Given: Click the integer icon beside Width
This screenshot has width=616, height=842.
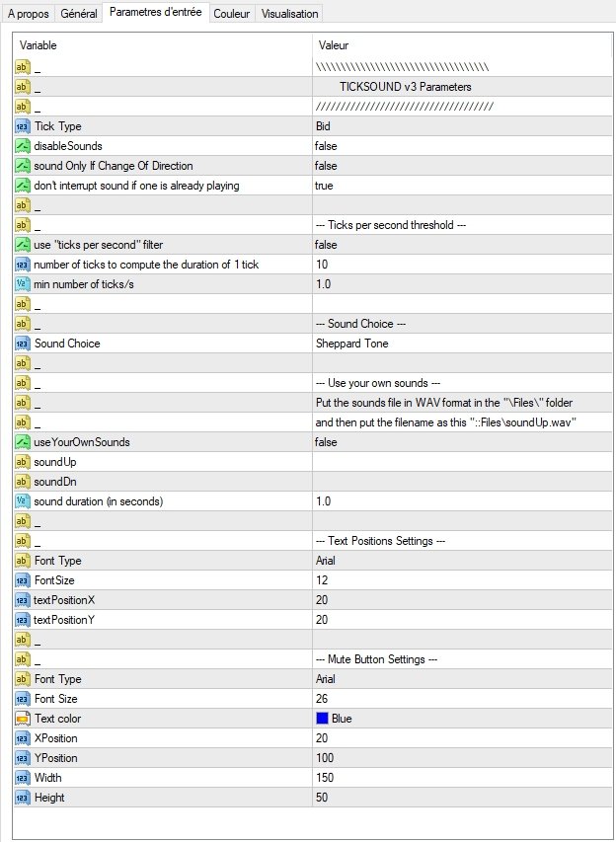Looking at the screenshot, I should point(23,778).
